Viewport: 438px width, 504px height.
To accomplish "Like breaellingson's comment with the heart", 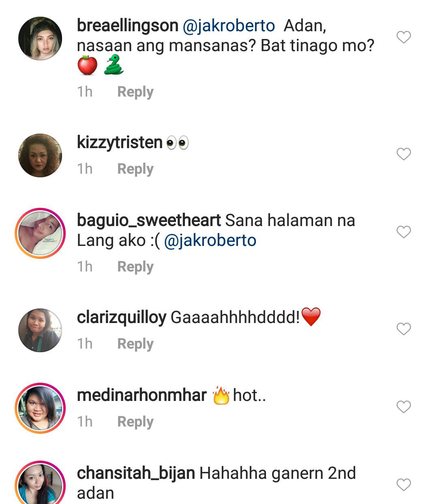I will click(404, 37).
